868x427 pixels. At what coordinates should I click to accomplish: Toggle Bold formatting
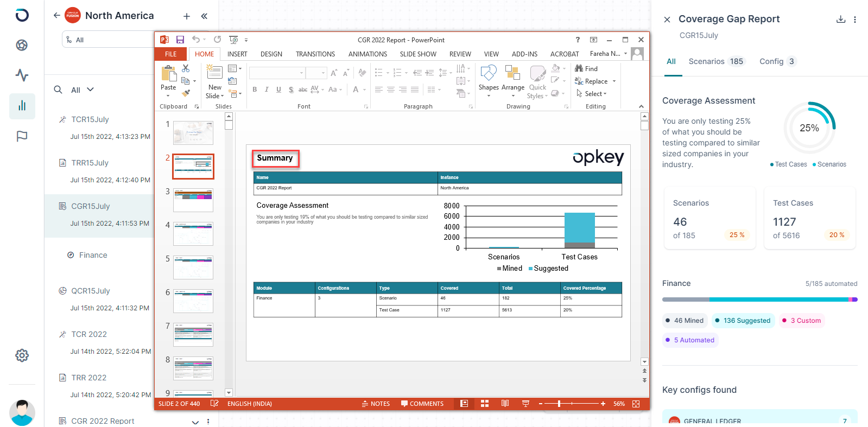255,90
